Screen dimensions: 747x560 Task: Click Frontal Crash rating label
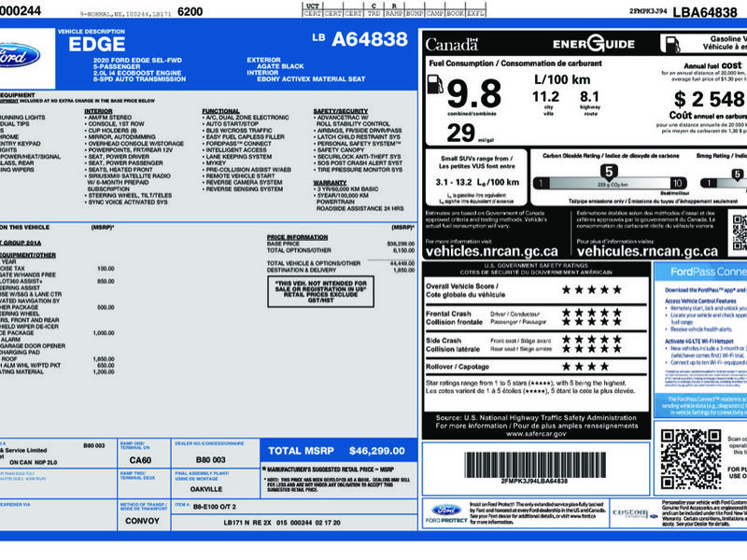(454, 318)
